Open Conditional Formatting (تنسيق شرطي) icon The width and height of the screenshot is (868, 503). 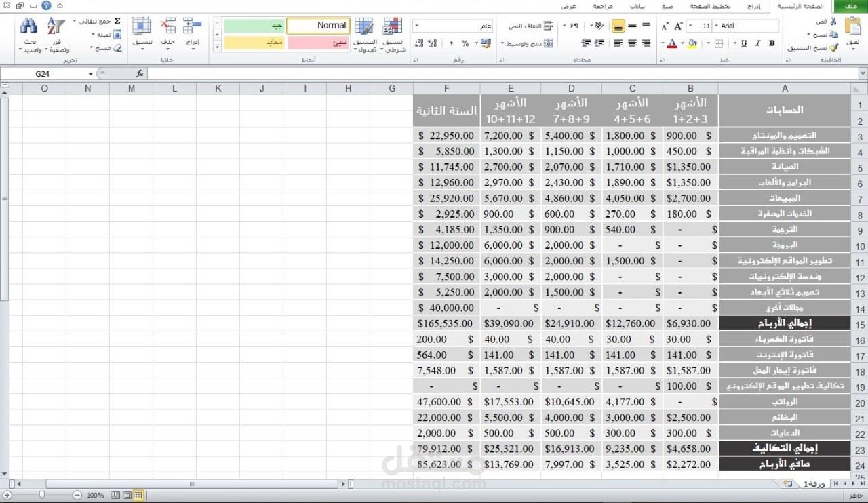pyautogui.click(x=392, y=27)
